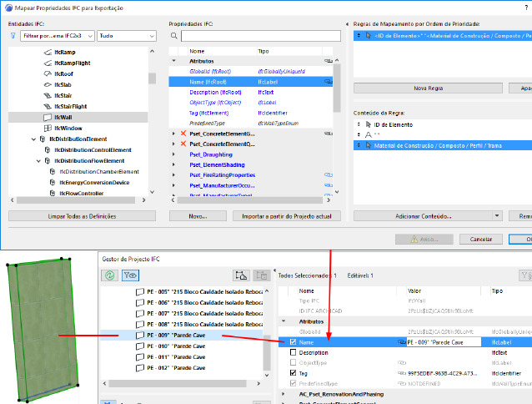Select 'PE - 009 Parede Cave' item
Viewport: 532px width, 404px height.
pyautogui.click(x=182, y=336)
